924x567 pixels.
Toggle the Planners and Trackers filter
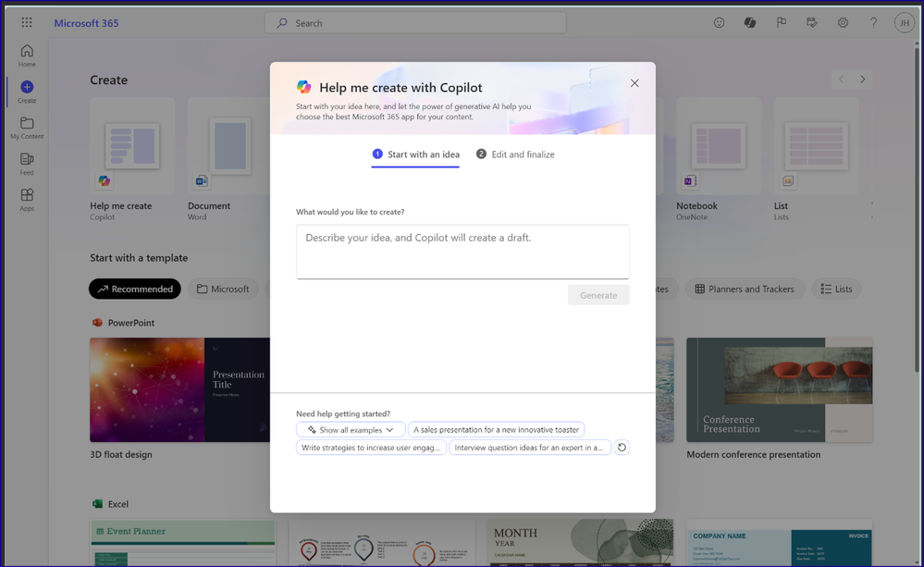click(x=745, y=289)
